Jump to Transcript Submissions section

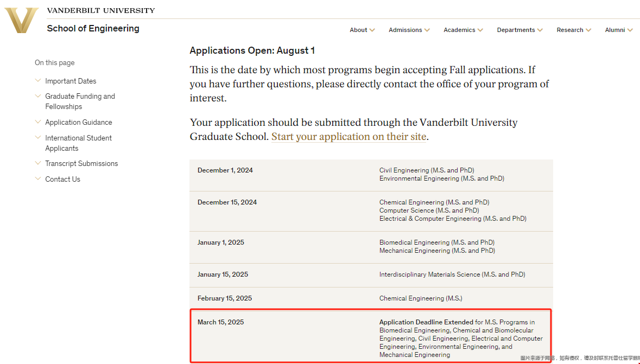81,164
